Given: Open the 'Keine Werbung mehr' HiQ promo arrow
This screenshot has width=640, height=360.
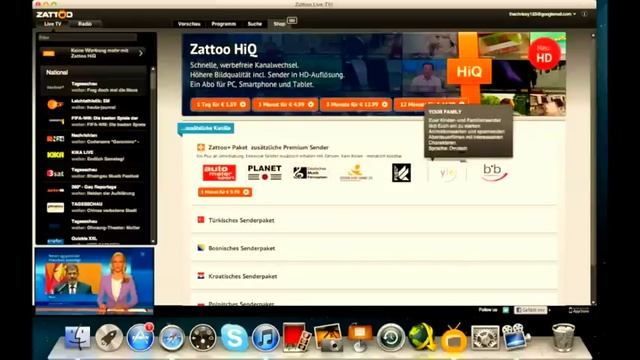Looking at the screenshot, I should click(x=141, y=53).
